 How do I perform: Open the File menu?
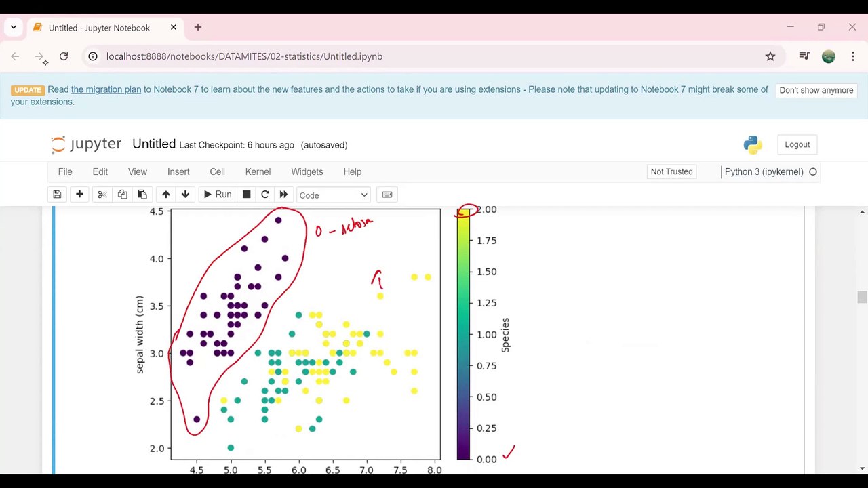coord(65,171)
